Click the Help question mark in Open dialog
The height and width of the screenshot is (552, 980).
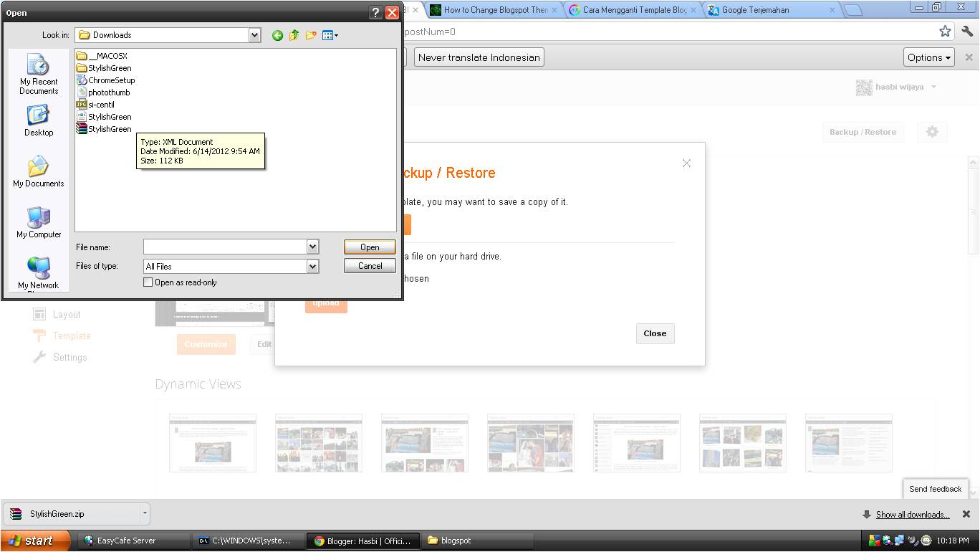pos(375,12)
